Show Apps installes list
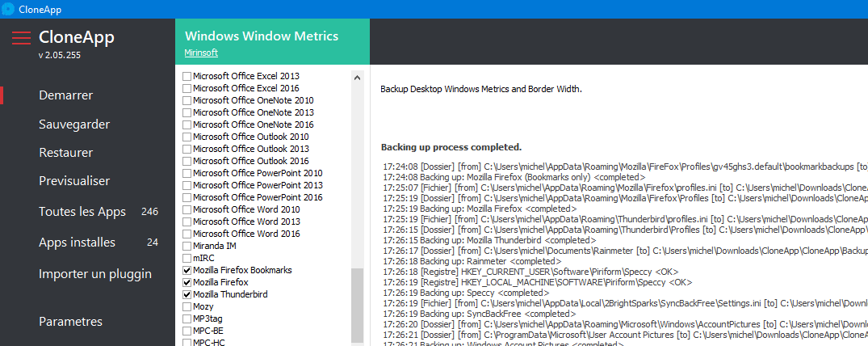Viewport: 868px width, 346px height. point(77,243)
